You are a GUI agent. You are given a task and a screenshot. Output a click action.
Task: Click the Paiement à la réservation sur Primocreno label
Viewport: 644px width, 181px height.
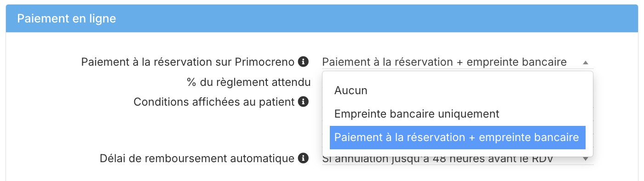(188, 62)
